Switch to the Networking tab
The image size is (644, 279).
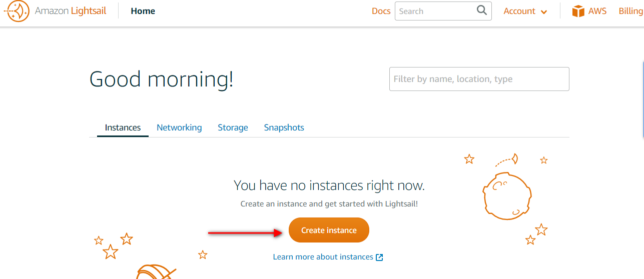179,127
